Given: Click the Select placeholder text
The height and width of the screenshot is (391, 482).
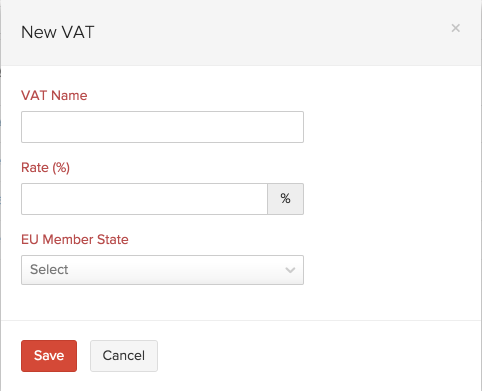Looking at the screenshot, I should 49,269.
